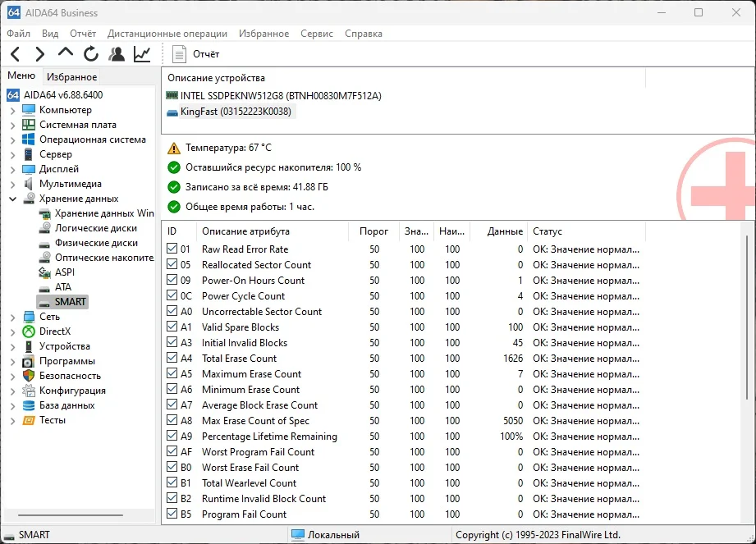This screenshot has height=544, width=756.
Task: Refresh the page with the circular arrow icon
Action: click(90, 54)
